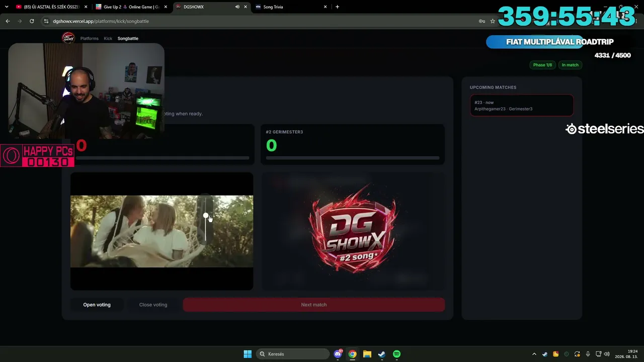Image resolution: width=644 pixels, height=362 pixels.
Task: Open site information icon in address bar
Action: pyautogui.click(x=46, y=21)
